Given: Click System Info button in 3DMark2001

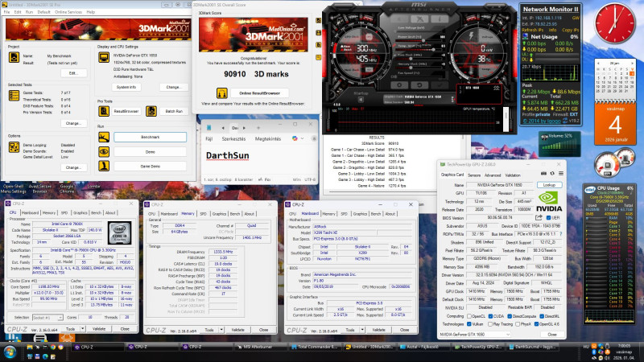Looking at the screenshot, I should [126, 87].
